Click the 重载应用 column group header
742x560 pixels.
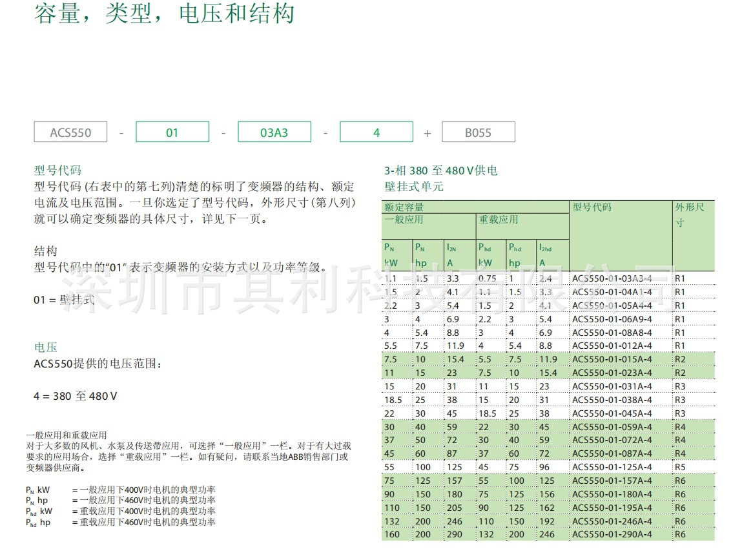(x=499, y=220)
